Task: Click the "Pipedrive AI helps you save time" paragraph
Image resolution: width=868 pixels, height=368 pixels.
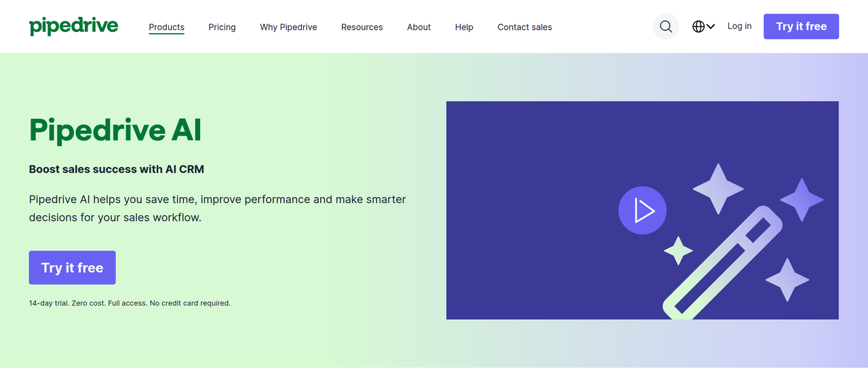Action: (218, 208)
